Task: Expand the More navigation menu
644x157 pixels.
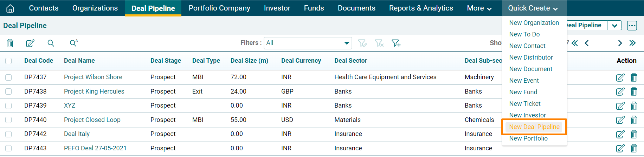Action: click(479, 8)
